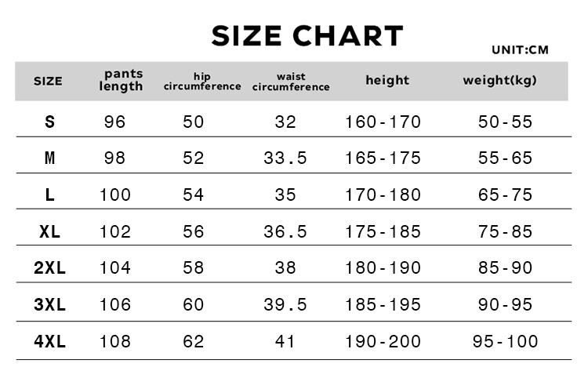Select the pants length column header
Screen dimensions: 588x389
click(121, 80)
